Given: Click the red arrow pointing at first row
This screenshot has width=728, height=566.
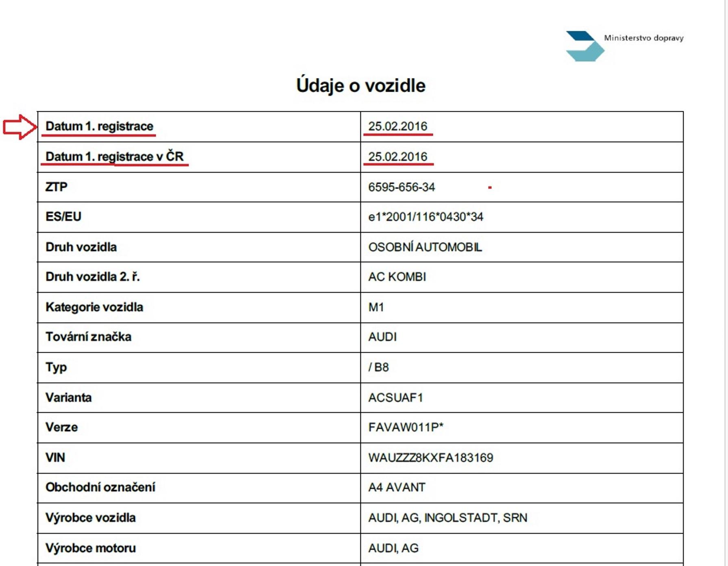Looking at the screenshot, I should coord(20,127).
